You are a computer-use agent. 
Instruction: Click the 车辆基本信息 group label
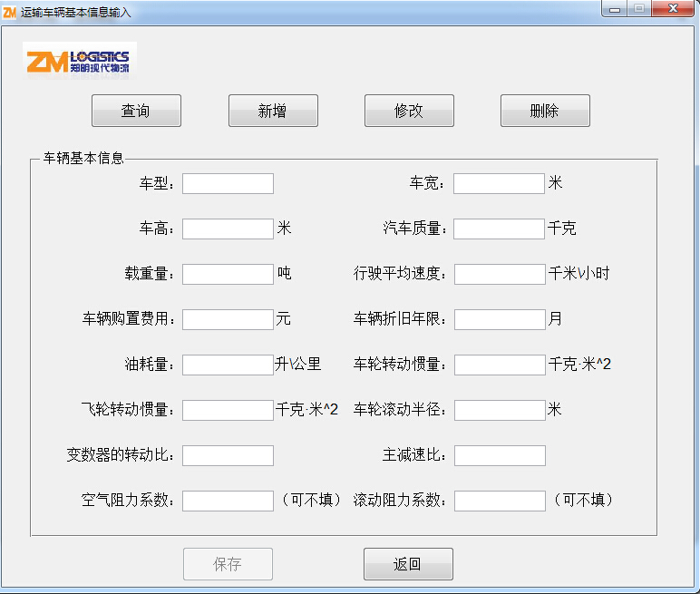[x=83, y=158]
